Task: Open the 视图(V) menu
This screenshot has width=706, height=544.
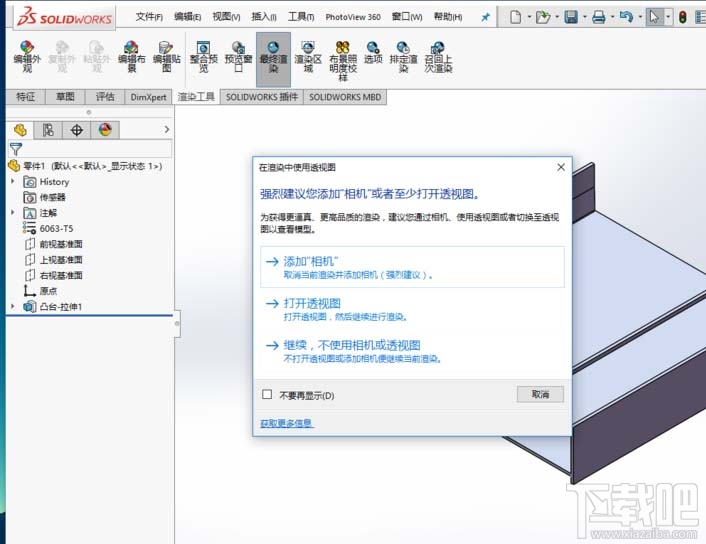Action: coord(226,17)
